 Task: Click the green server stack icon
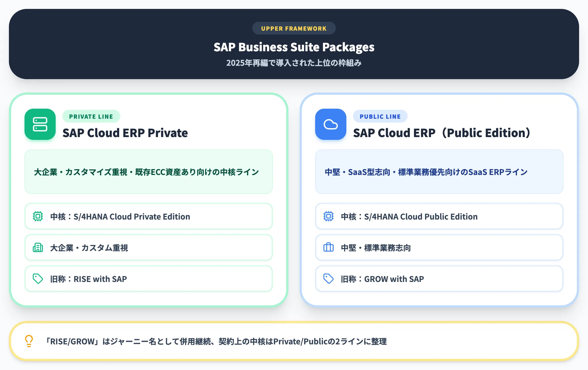click(40, 124)
